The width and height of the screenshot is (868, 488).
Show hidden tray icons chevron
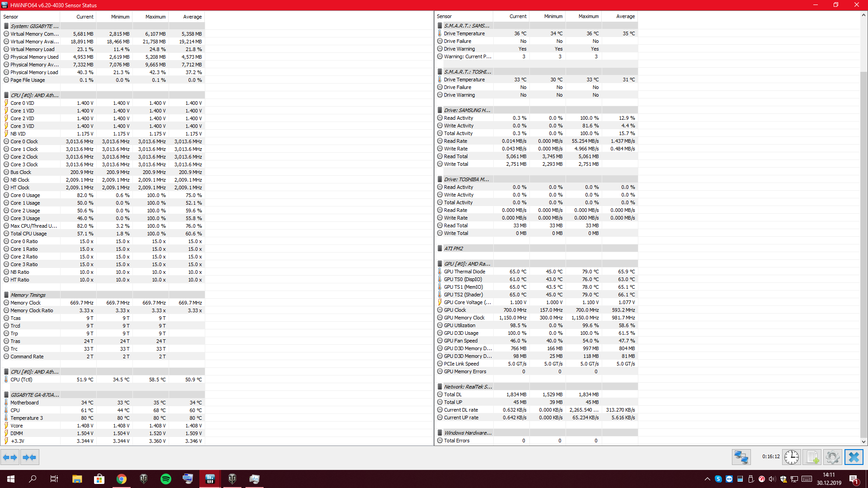(x=707, y=479)
